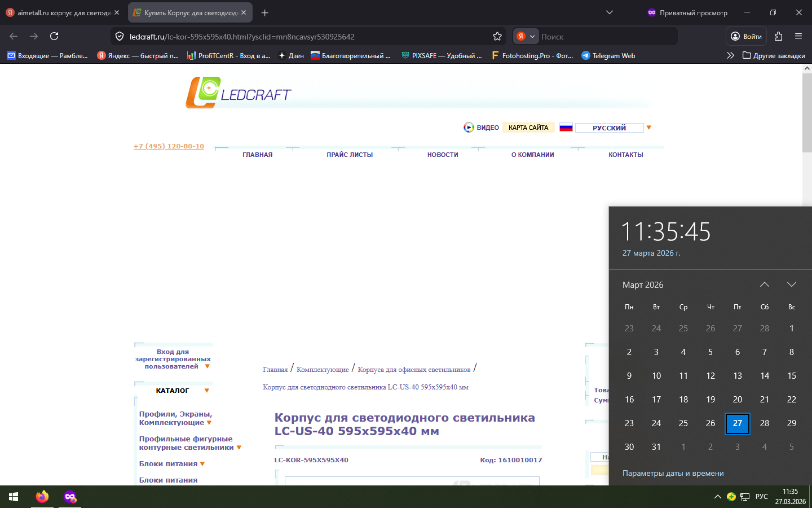Open the Благотворительный bookmark
This screenshot has width=812, height=508.
[351, 55]
